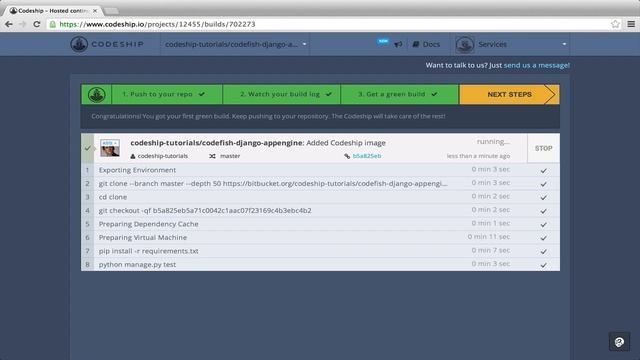This screenshot has height=360, width=640.
Task: Bookmark the page with star icon
Action: pos(615,24)
